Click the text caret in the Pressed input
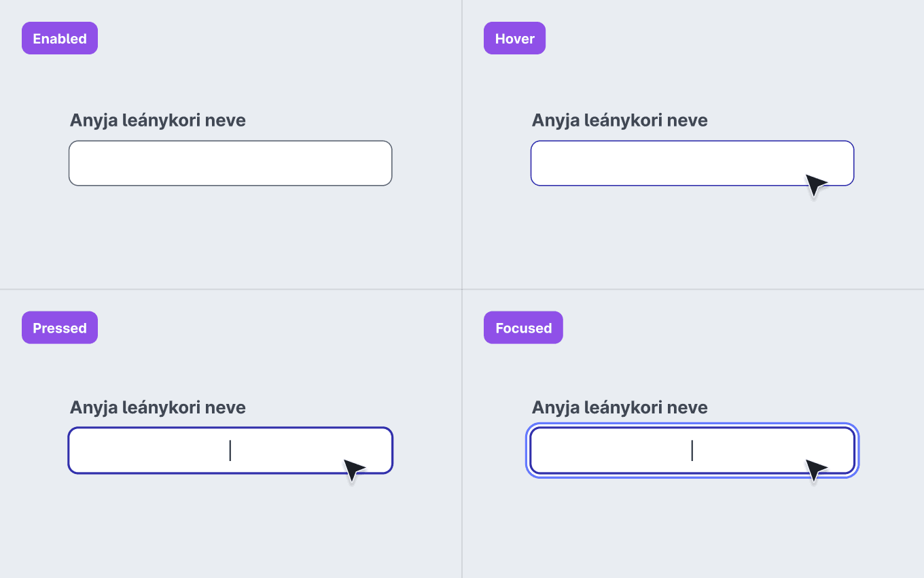This screenshot has width=924, height=578. [230, 450]
